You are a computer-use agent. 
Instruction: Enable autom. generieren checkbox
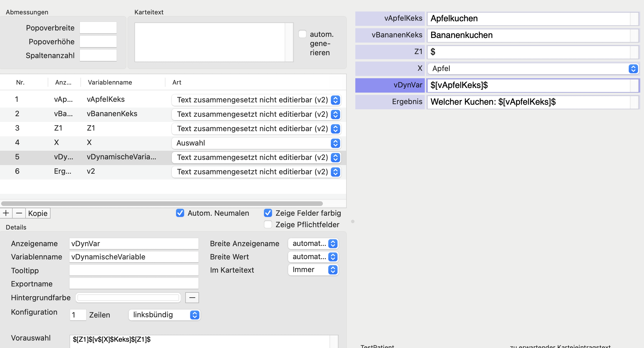tap(302, 34)
